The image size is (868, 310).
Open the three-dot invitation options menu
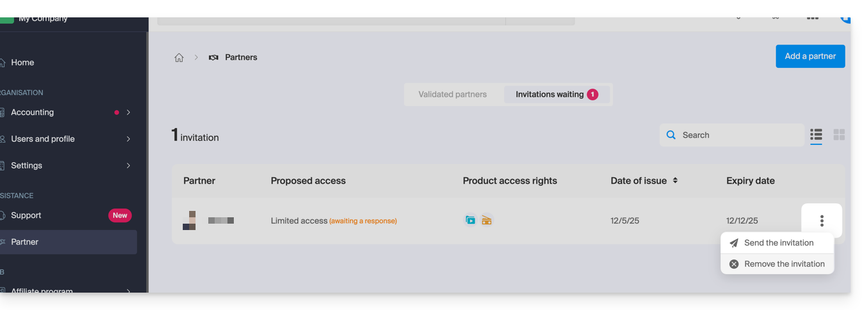pos(822,221)
